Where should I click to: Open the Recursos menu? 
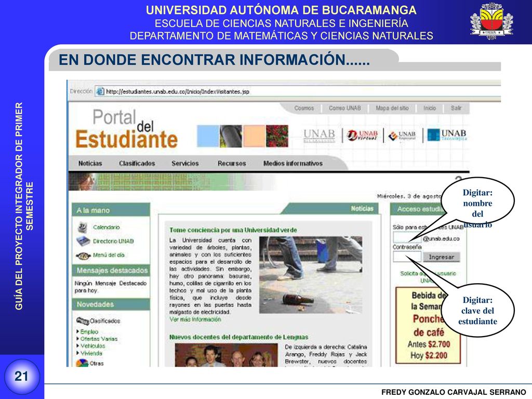(x=232, y=164)
